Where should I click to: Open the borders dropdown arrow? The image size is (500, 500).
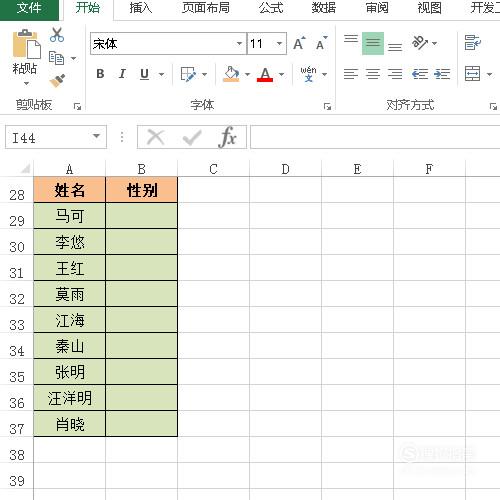205,74
